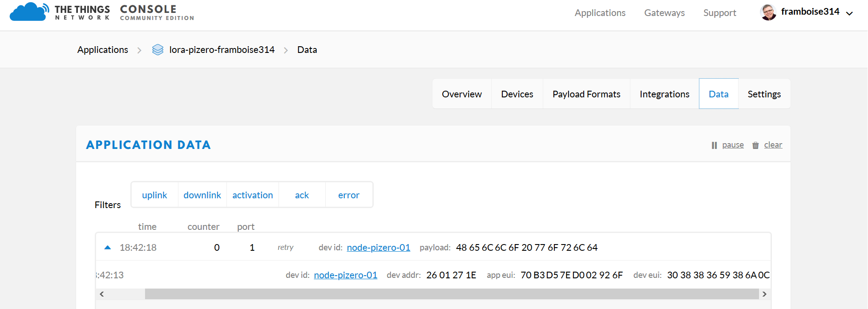Toggle the error filter
The width and height of the screenshot is (868, 309).
point(349,195)
